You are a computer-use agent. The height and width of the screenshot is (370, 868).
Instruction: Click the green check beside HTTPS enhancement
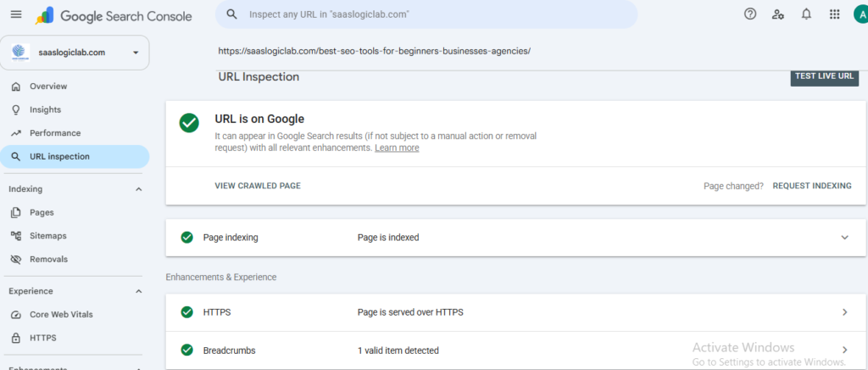187,312
